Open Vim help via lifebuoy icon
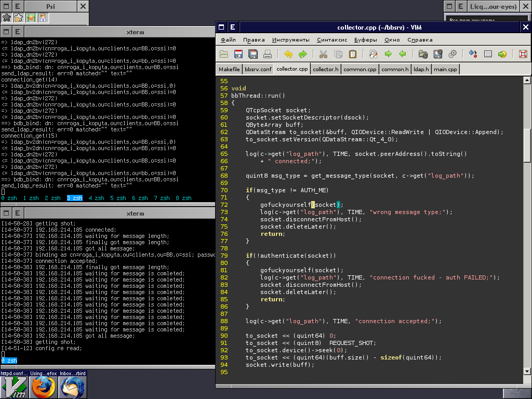The image size is (532, 399). point(523,54)
